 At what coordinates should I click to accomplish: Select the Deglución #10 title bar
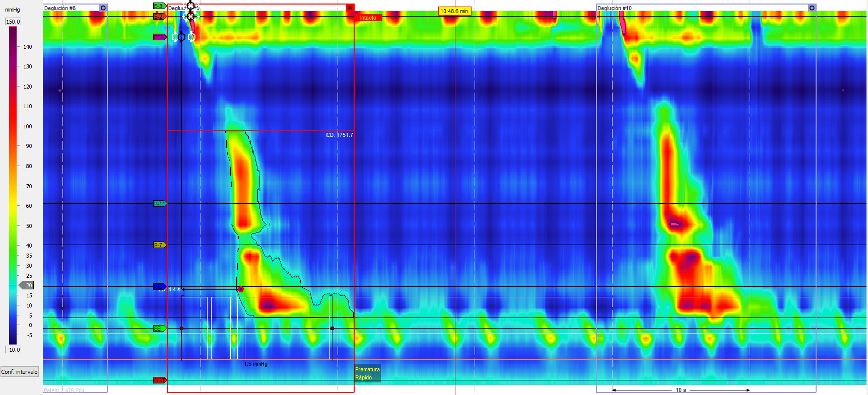pyautogui.click(x=700, y=8)
